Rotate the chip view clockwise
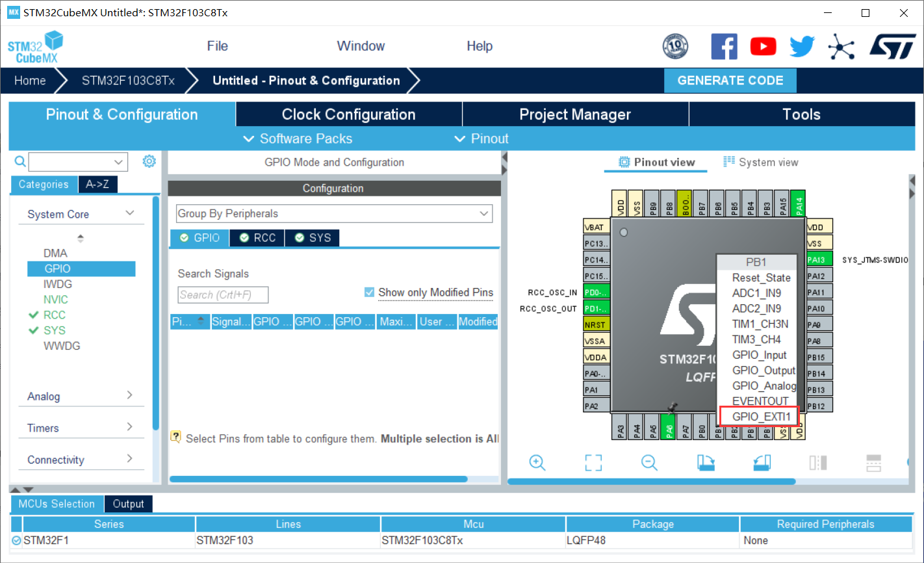924x563 pixels. 706,462
